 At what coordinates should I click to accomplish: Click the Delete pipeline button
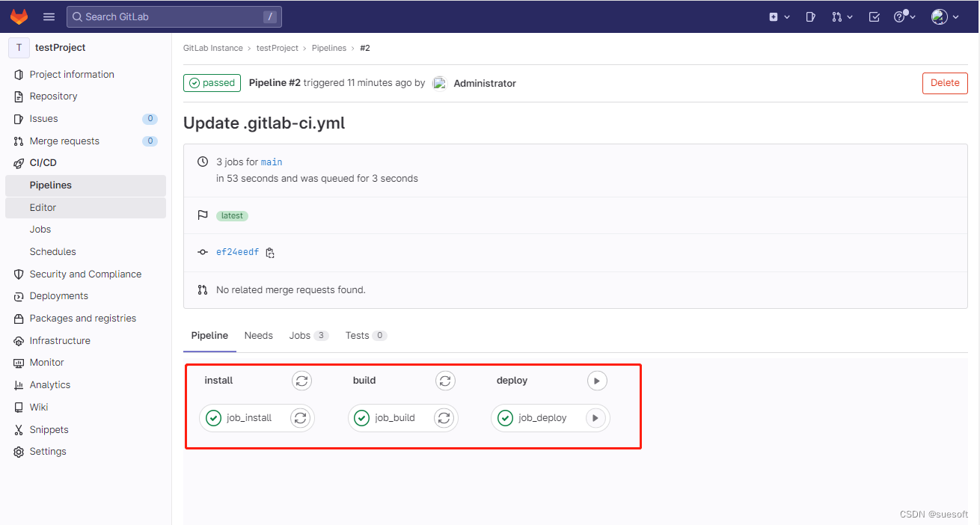[x=945, y=83]
